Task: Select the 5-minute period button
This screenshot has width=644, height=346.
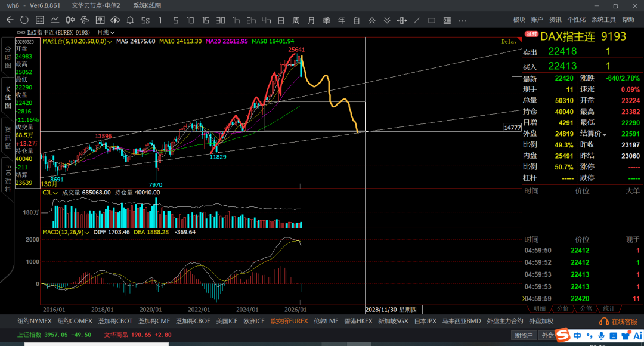Action: (176, 20)
